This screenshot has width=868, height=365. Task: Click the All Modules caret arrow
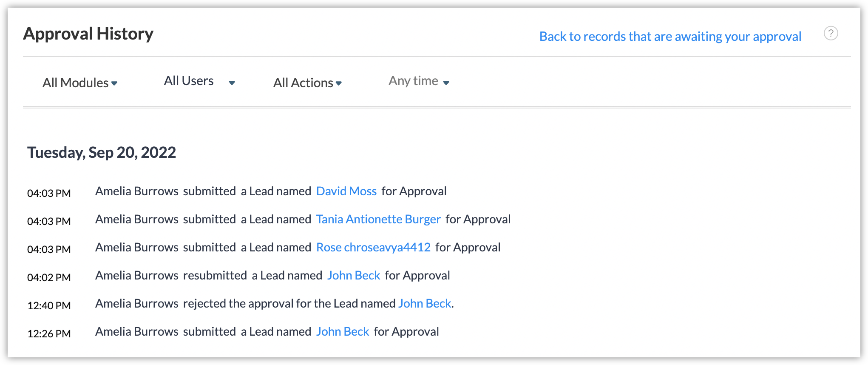tap(114, 83)
